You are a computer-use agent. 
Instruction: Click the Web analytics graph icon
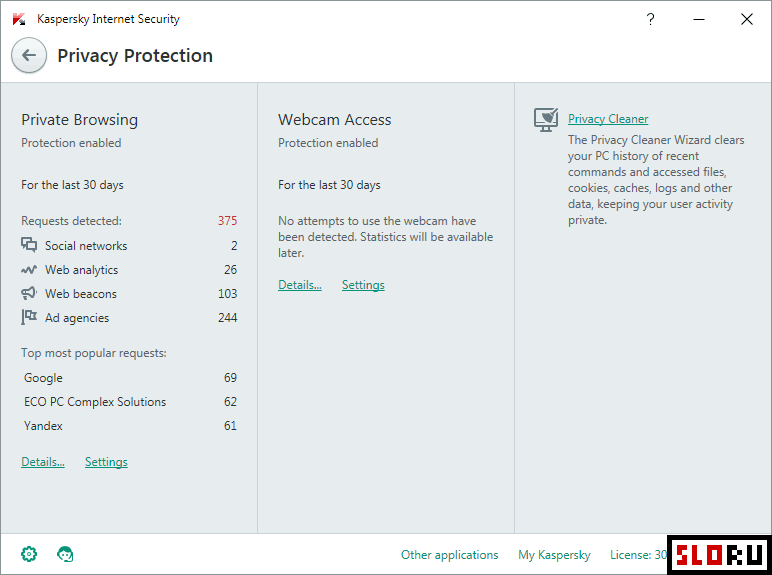click(29, 270)
